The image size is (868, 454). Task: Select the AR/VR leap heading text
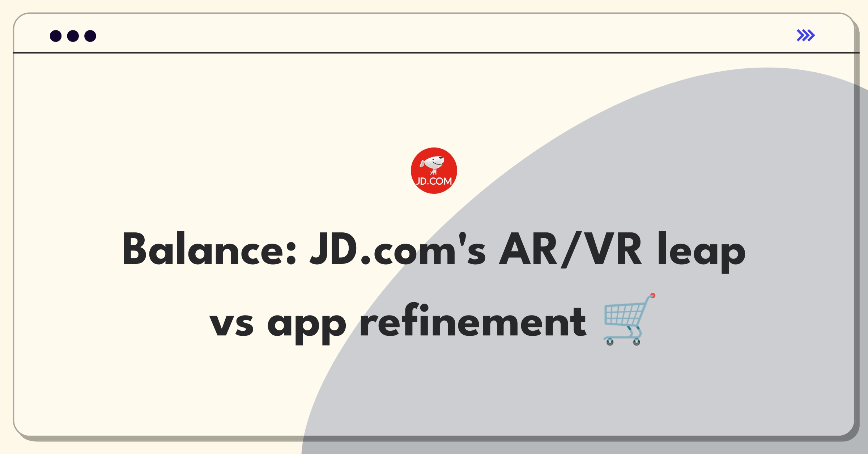[434, 258]
